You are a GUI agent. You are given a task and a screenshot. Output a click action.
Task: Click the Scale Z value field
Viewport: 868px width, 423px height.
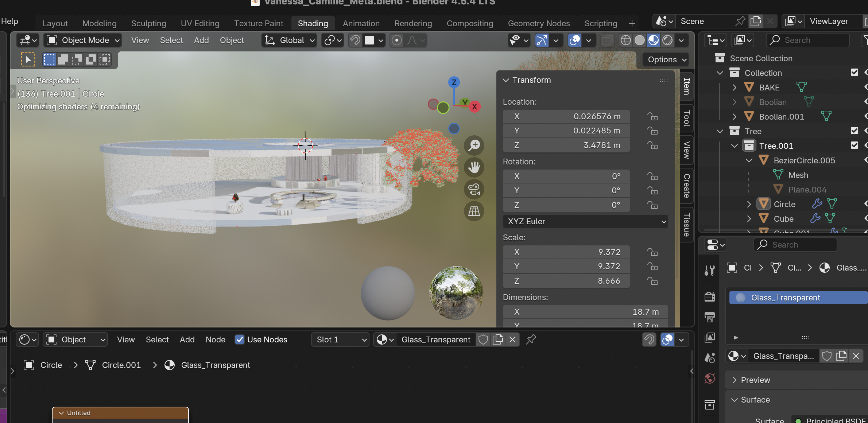[x=566, y=281]
